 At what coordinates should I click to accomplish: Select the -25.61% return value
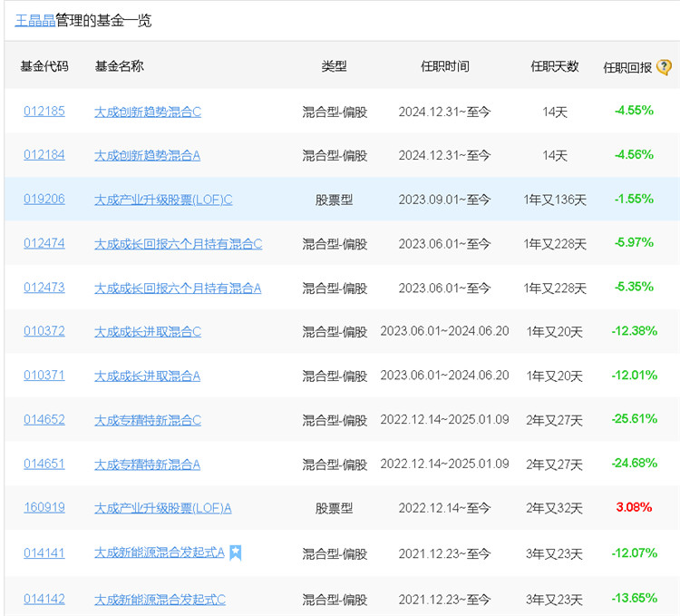pos(635,418)
